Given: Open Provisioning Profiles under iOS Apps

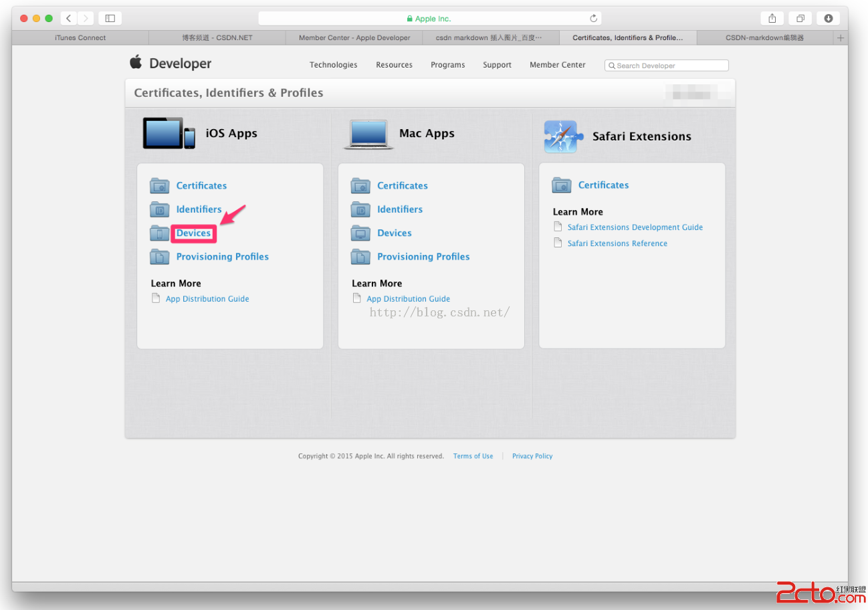Looking at the screenshot, I should (222, 257).
